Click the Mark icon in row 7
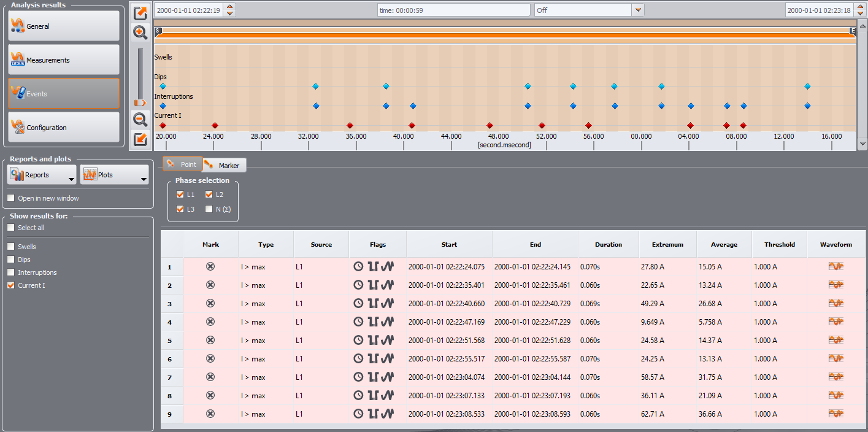Viewport: 868px width, 432px height. point(210,377)
